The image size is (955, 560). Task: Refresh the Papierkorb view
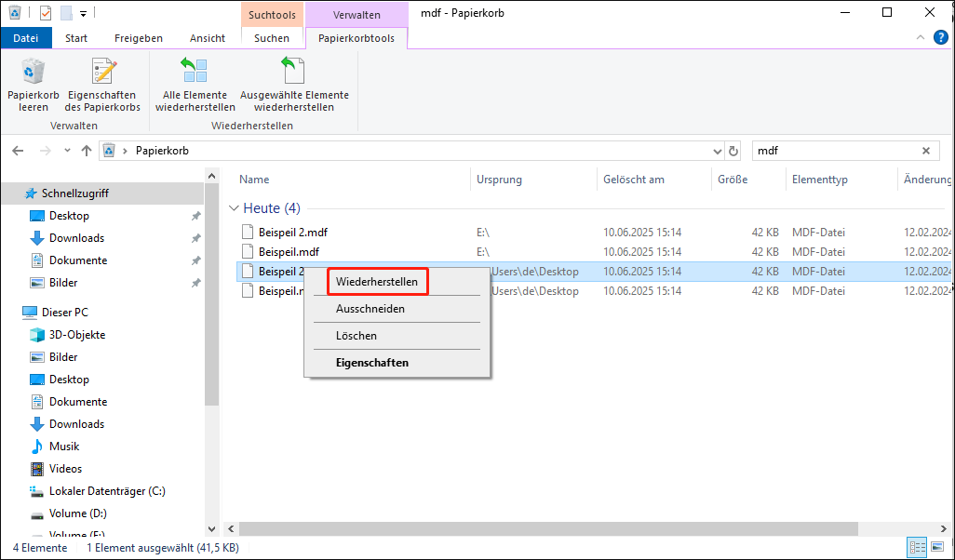pos(733,151)
